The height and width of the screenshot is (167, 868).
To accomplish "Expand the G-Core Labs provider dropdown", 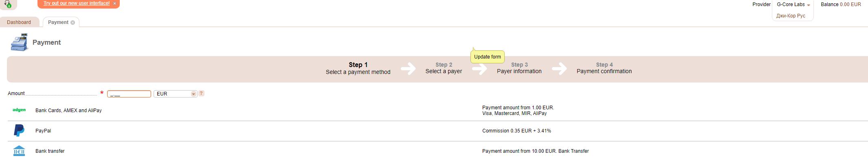I will coord(793,4).
